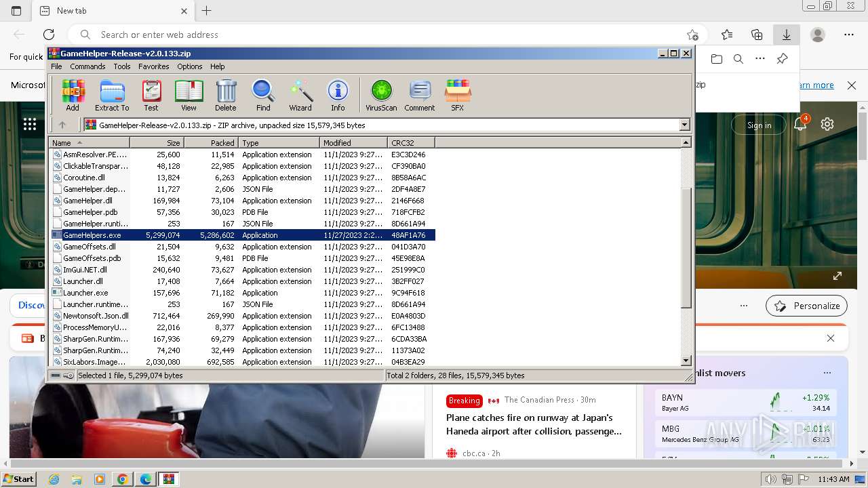
Task: Open the Wizard tool icon
Action: coord(300,96)
